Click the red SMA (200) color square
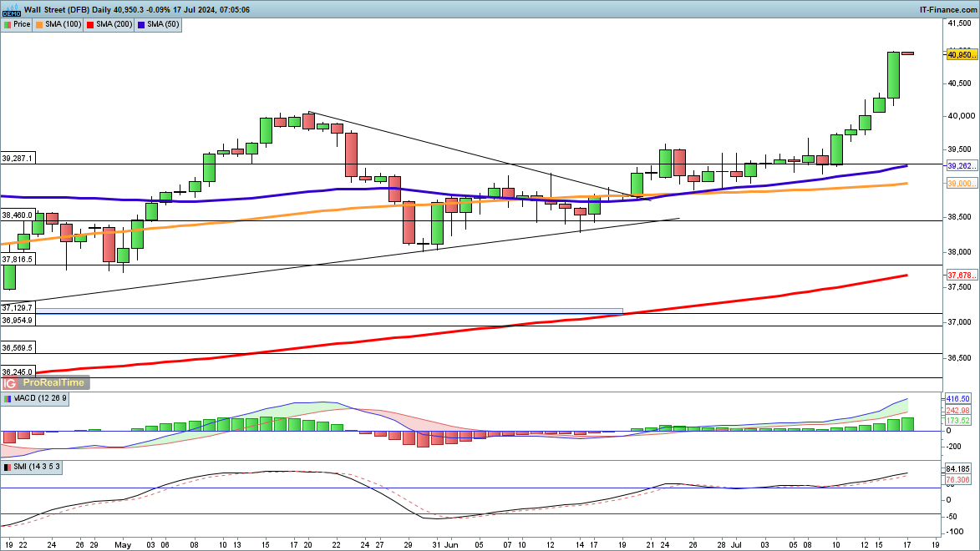The image size is (980, 551). tap(90, 24)
